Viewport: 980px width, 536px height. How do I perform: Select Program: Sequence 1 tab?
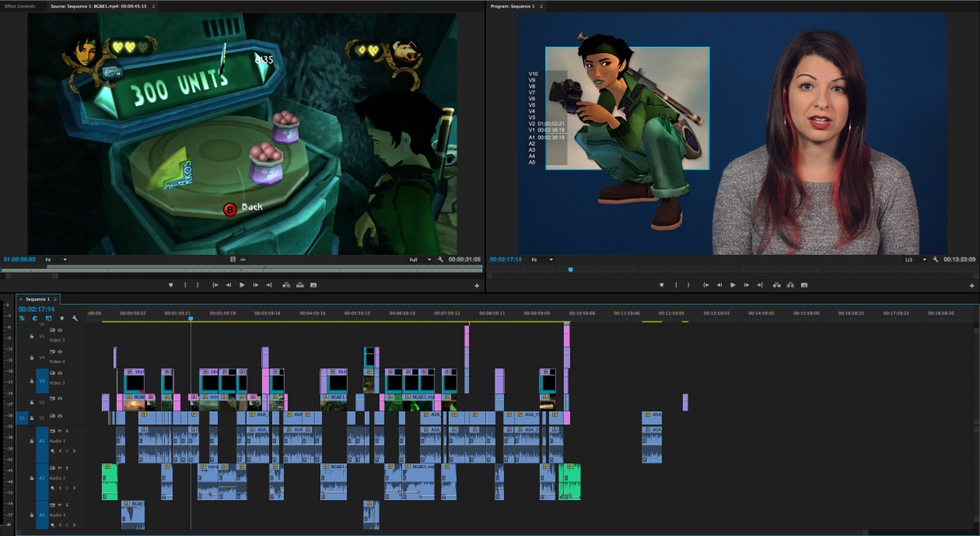click(512, 6)
